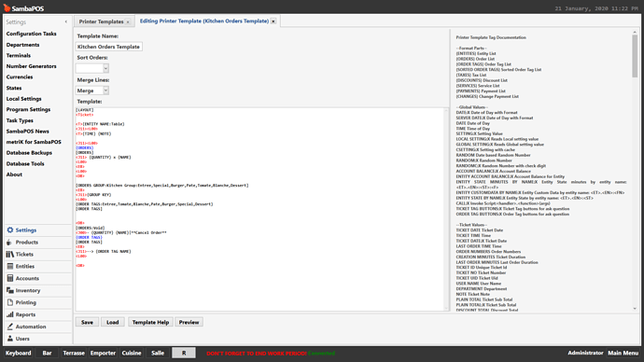Switch to the Salle department
The image size is (644, 362).
(x=158, y=353)
